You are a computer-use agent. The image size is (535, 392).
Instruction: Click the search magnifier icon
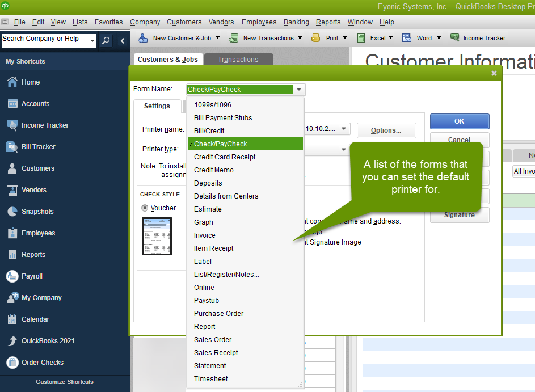pos(106,41)
